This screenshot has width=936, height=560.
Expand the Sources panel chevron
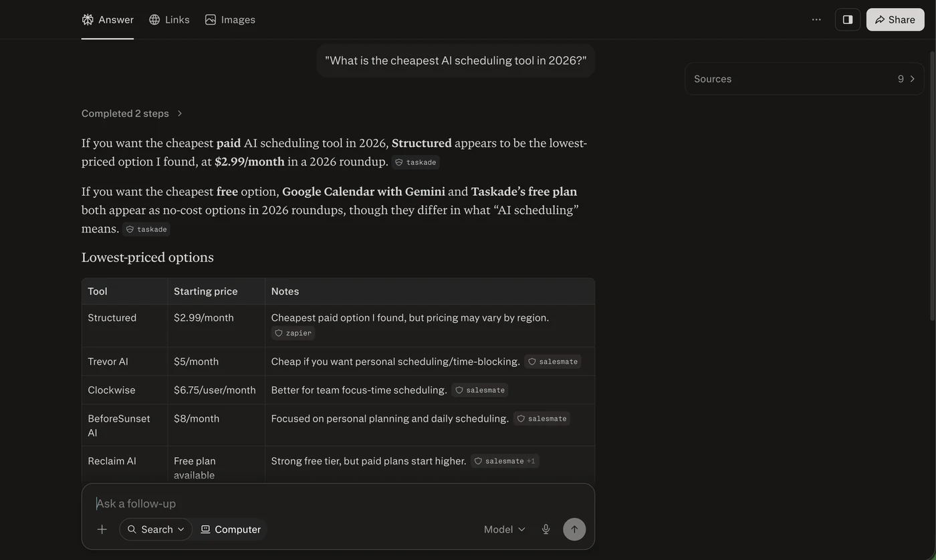913,79
